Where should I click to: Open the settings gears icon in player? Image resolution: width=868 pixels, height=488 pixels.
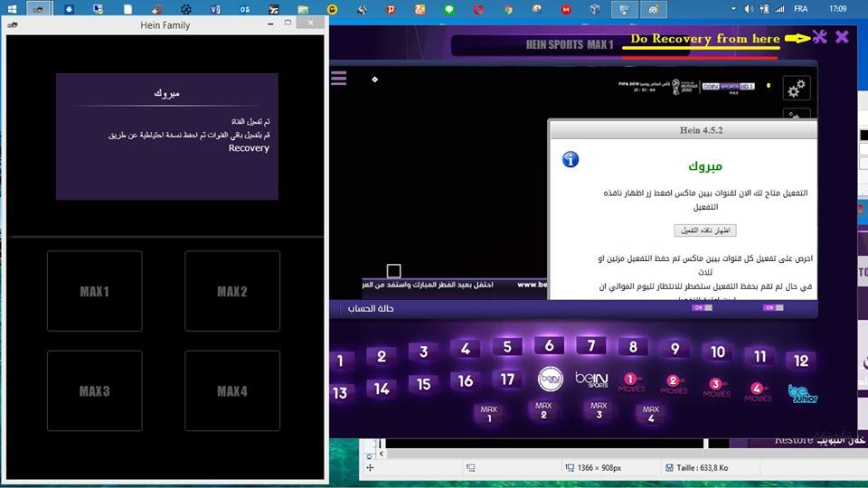click(x=797, y=88)
